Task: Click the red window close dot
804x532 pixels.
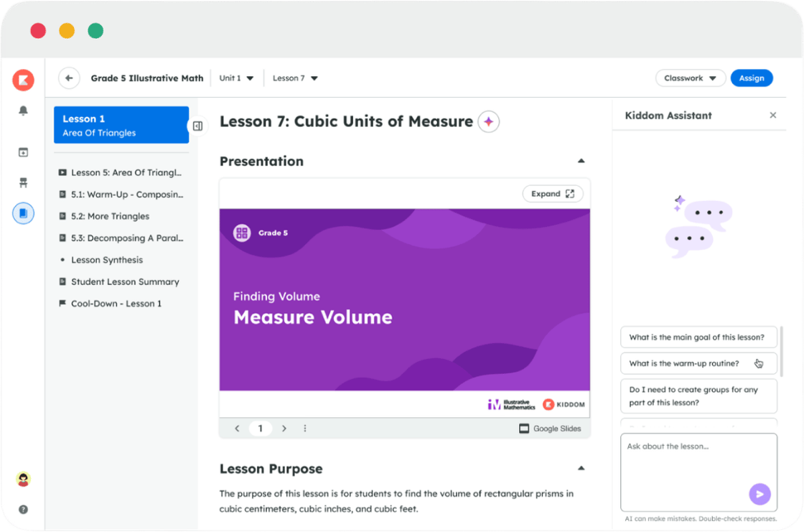Action: point(38,31)
